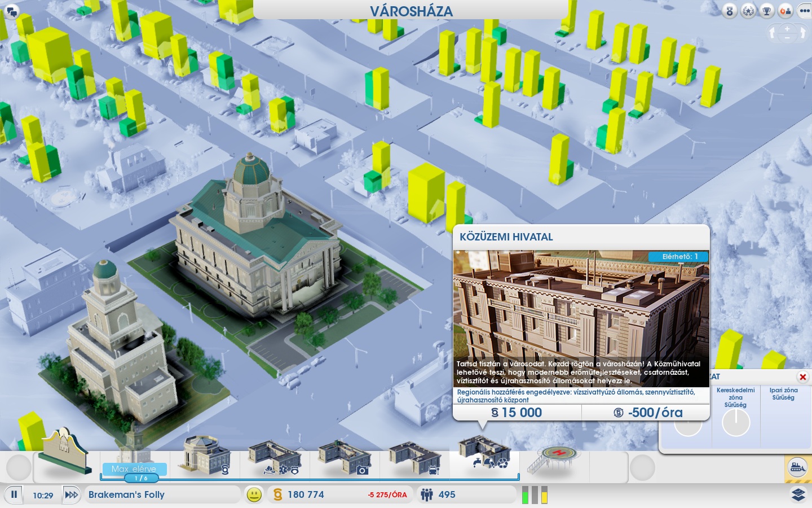This screenshot has height=508, width=812.
Task: Open the medal achievements icon
Action: point(730,11)
